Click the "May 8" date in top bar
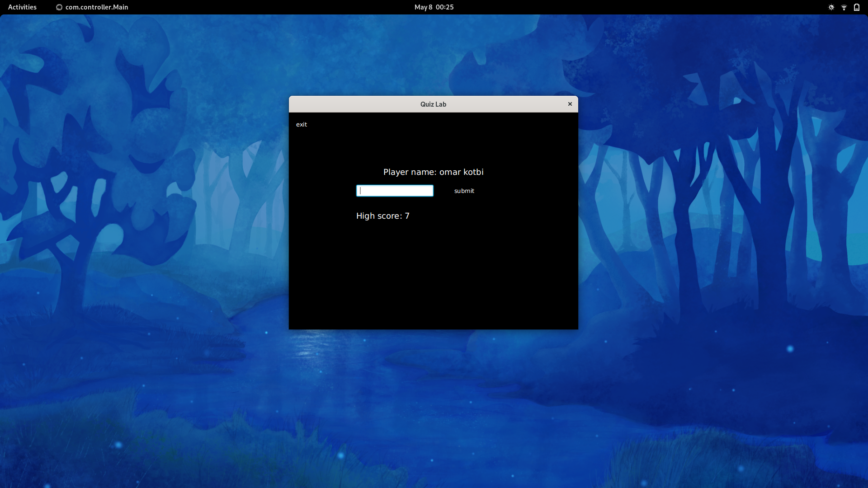The width and height of the screenshot is (868, 488). (x=423, y=7)
